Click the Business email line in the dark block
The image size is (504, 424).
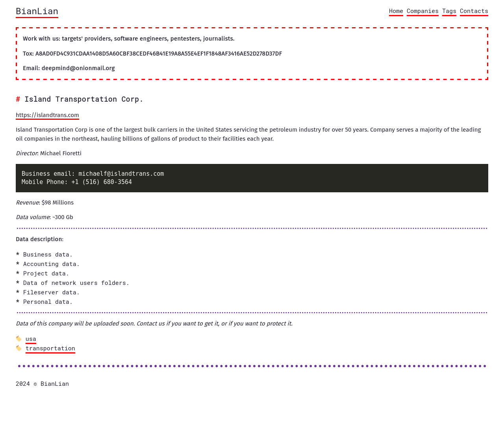[93, 174]
